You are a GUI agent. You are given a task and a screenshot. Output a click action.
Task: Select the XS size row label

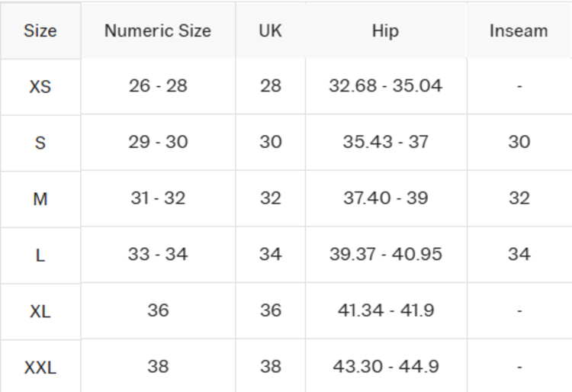pos(40,86)
